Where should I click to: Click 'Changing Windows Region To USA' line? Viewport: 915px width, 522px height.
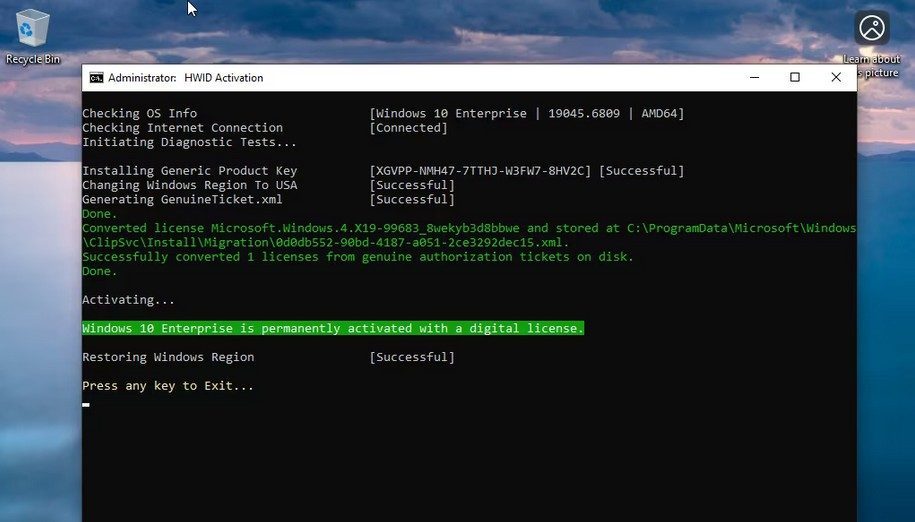(190, 185)
